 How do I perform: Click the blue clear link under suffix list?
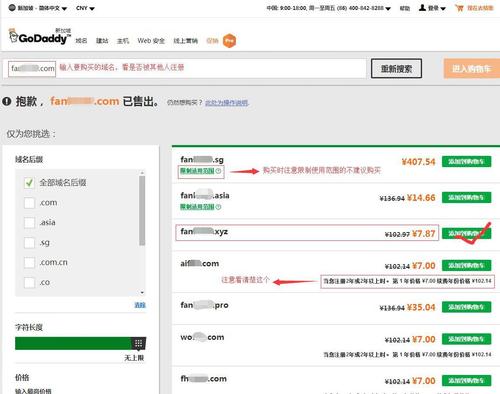tap(140, 305)
